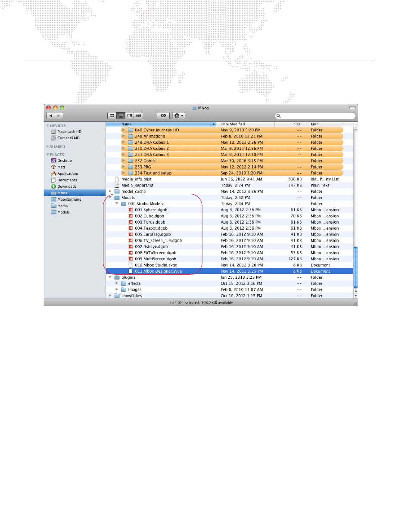The image size is (411, 532).
Task: Collapse the plugins folder
Action: (x=110, y=277)
